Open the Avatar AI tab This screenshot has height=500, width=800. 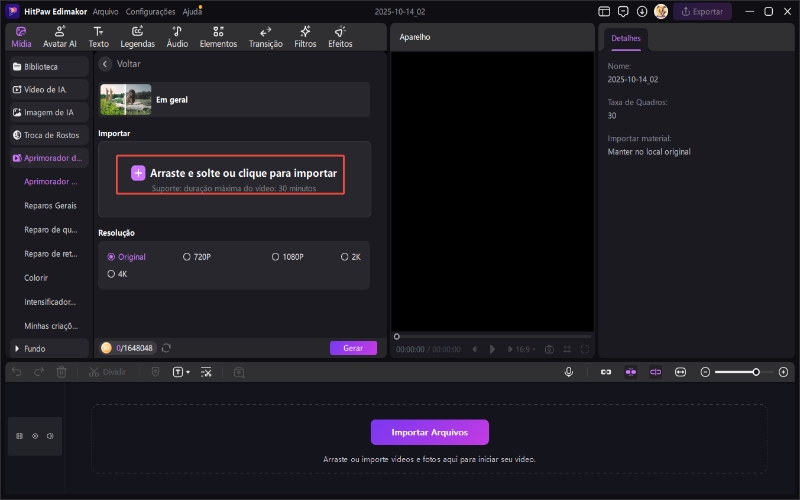(x=60, y=37)
